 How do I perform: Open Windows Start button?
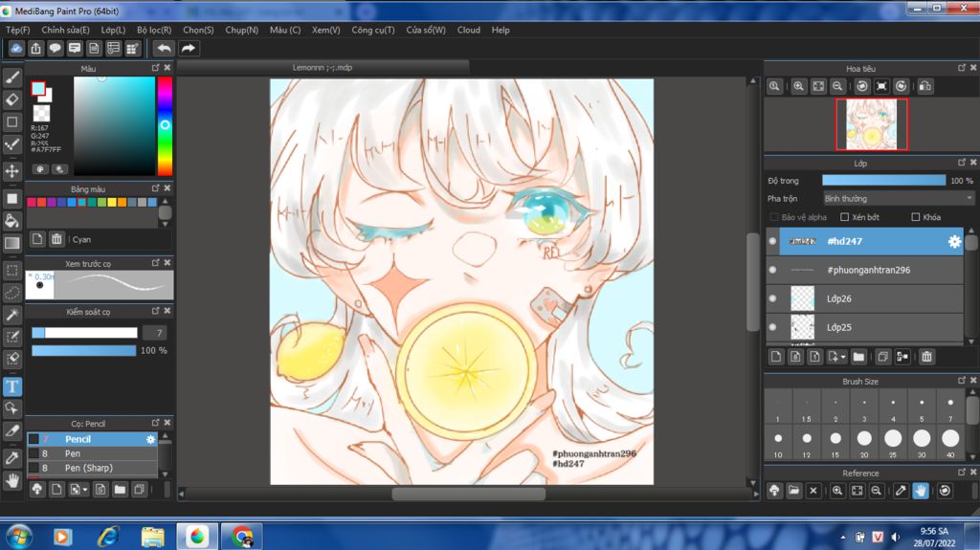[18, 537]
